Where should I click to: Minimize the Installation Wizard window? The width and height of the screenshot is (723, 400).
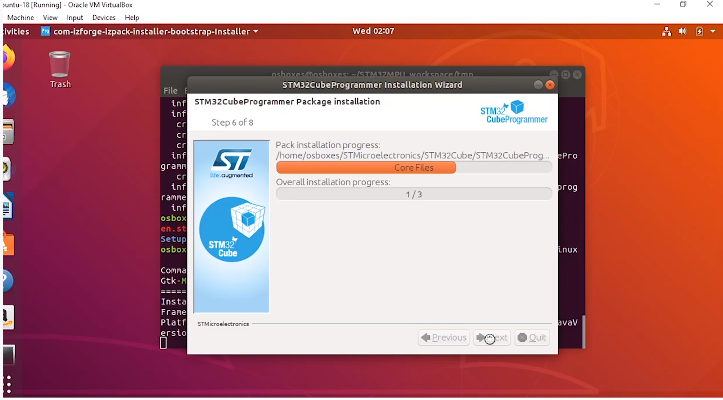pyautogui.click(x=538, y=85)
